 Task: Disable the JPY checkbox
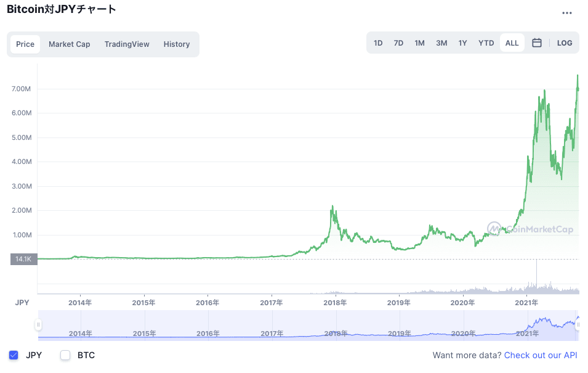(x=14, y=355)
